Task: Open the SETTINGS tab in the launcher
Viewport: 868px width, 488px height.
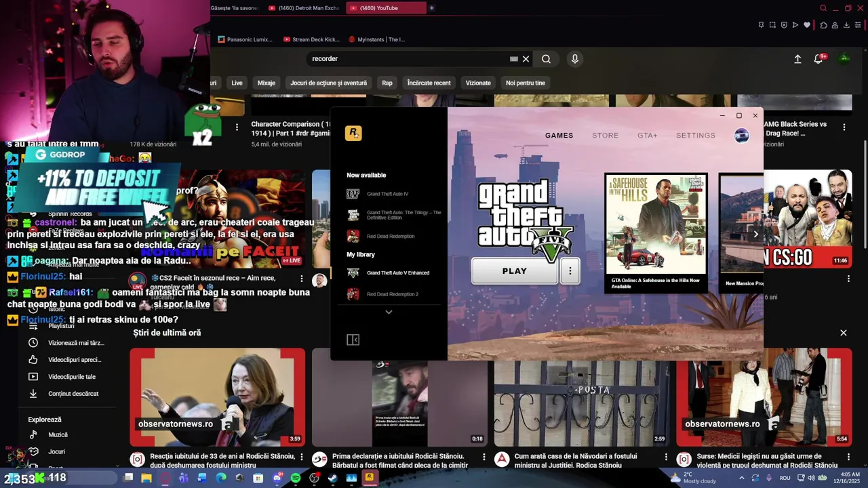Action: click(x=696, y=136)
